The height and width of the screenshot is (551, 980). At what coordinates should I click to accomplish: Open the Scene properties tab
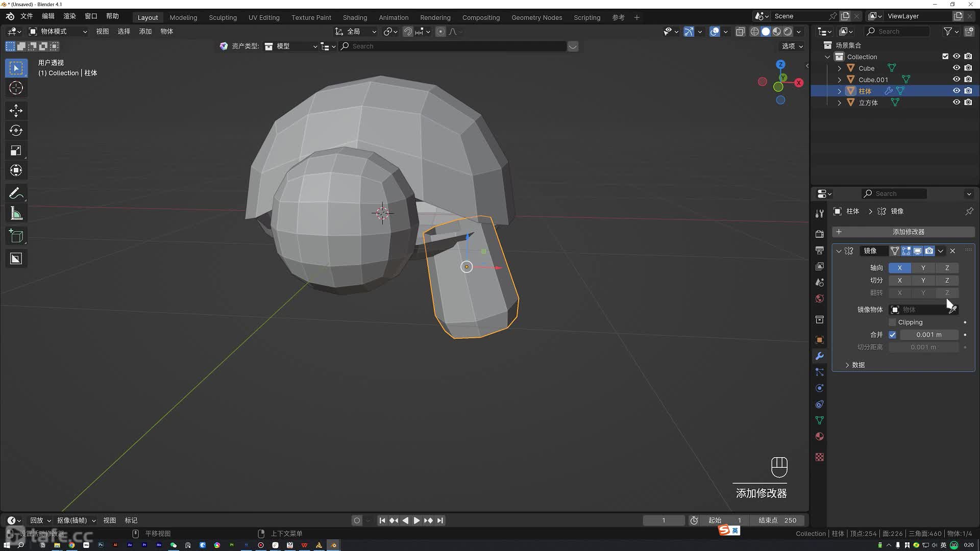[x=819, y=282]
